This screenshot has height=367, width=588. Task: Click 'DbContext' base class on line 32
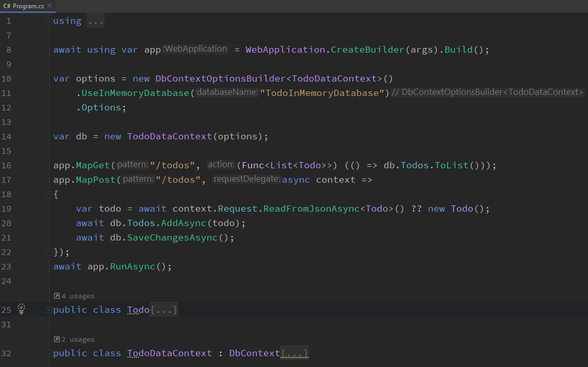pyautogui.click(x=255, y=353)
